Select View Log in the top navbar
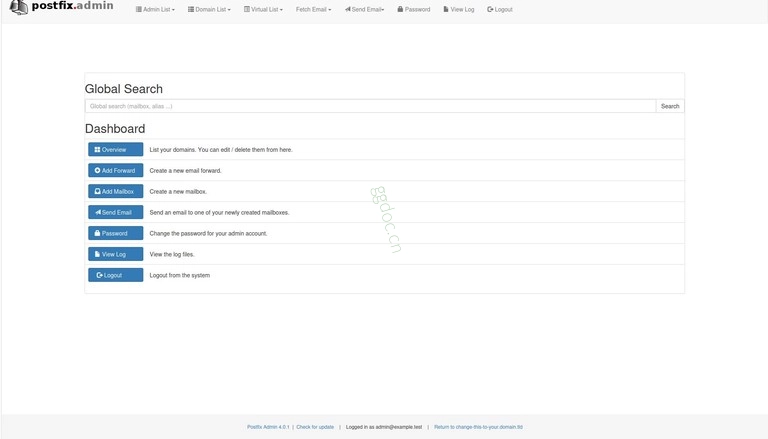The width and height of the screenshot is (768, 439). click(459, 9)
